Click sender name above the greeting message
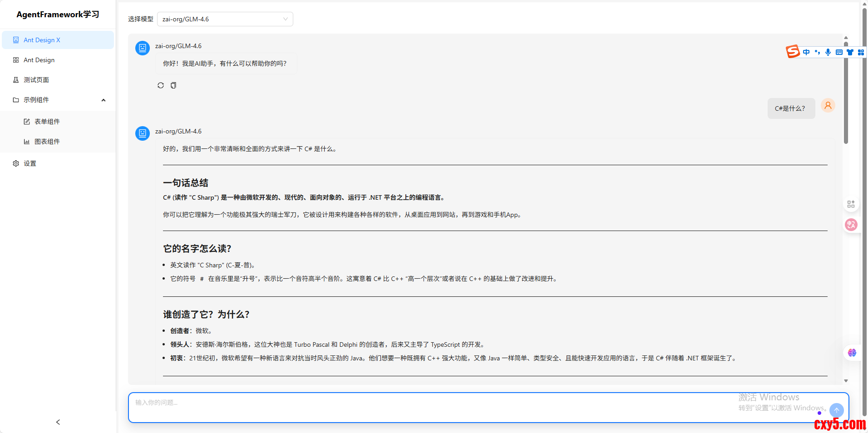 pyautogui.click(x=178, y=46)
